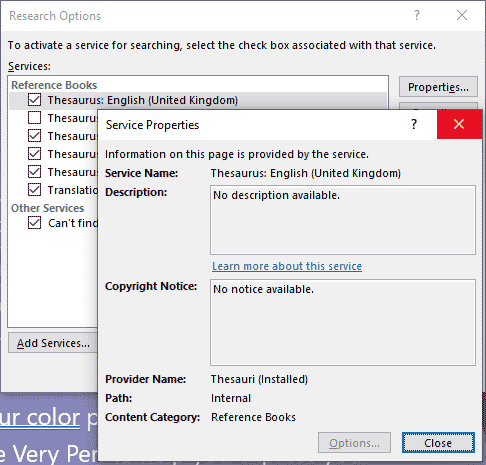Click the Other Services category heading
The width and height of the screenshot is (486, 465).
pos(47,208)
